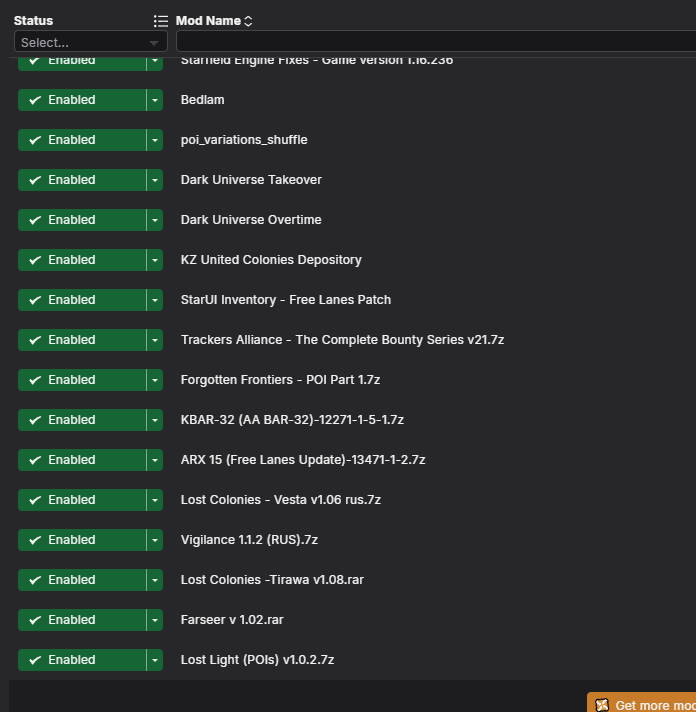Click the checkmark icon for Farseer v 1.02.rar

pyautogui.click(x=35, y=620)
